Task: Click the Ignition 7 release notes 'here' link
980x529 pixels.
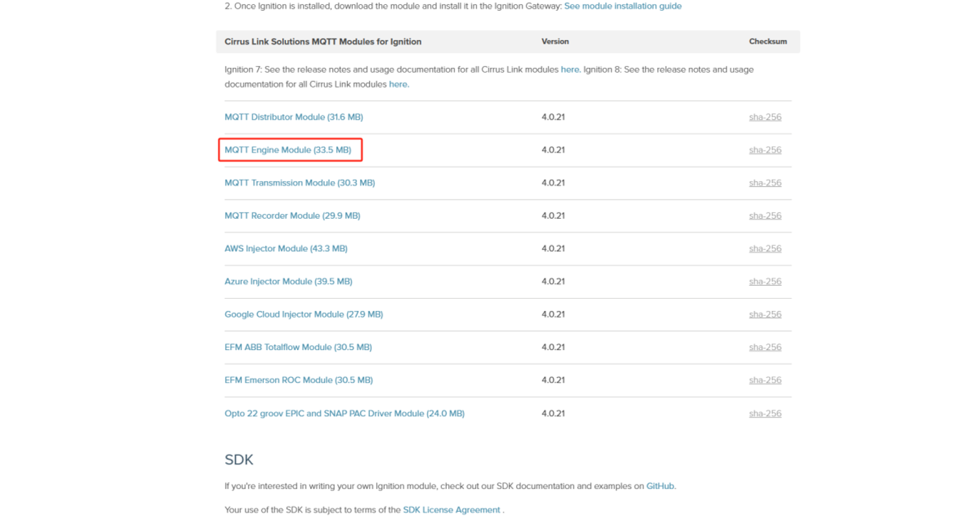Action: tap(569, 70)
